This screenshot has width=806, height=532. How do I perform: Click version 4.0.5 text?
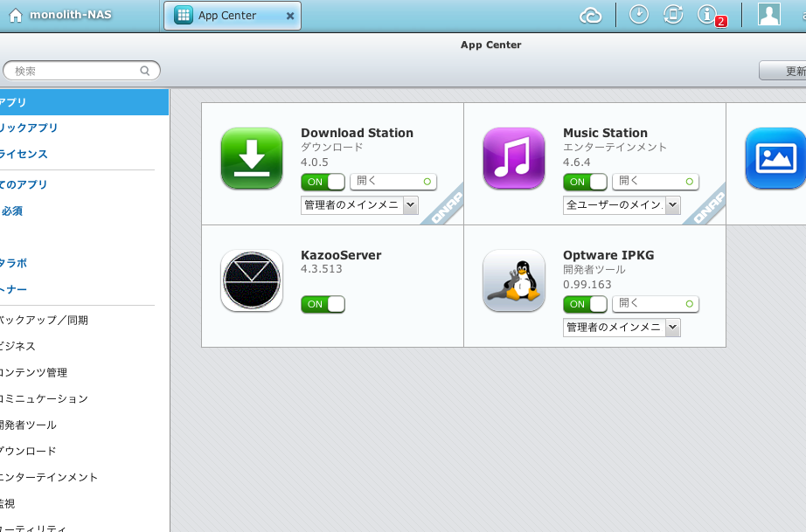(315, 162)
